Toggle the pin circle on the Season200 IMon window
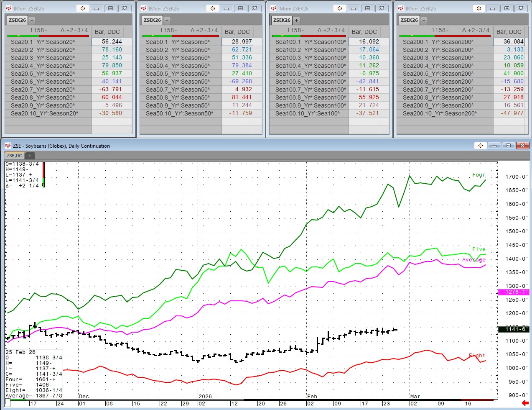The height and width of the screenshot is (410, 532). [479, 8]
